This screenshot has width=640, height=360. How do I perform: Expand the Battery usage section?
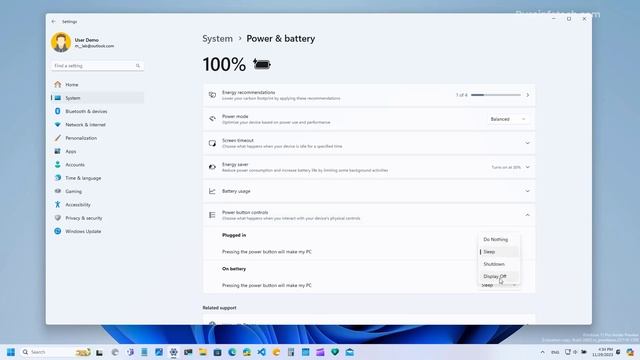coord(527,191)
